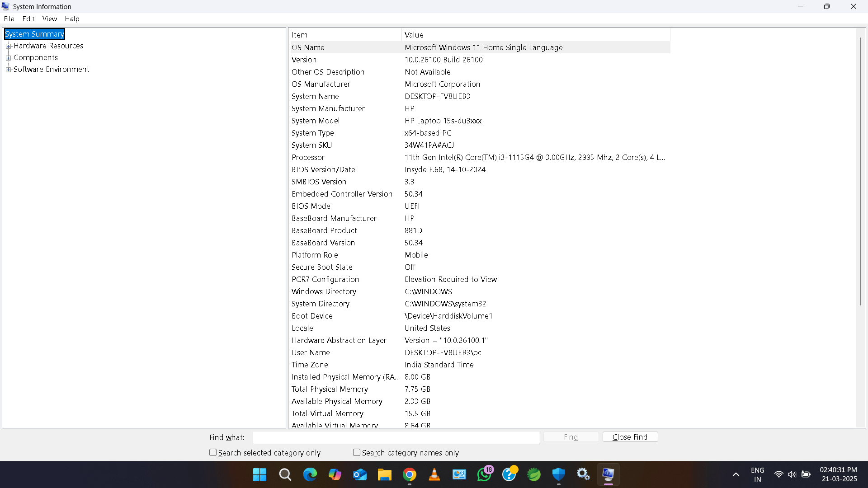Enable Search selected category only checkbox
This screenshot has height=488, width=868.
(213, 452)
